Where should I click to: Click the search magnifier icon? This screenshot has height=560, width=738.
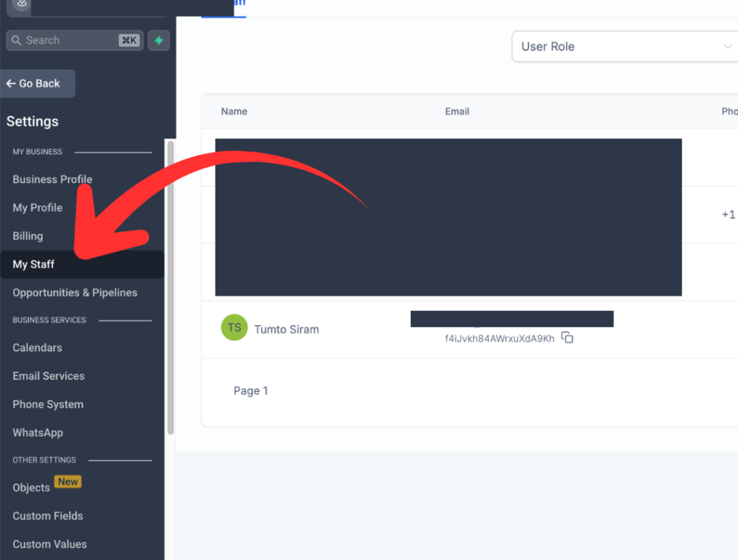(17, 40)
